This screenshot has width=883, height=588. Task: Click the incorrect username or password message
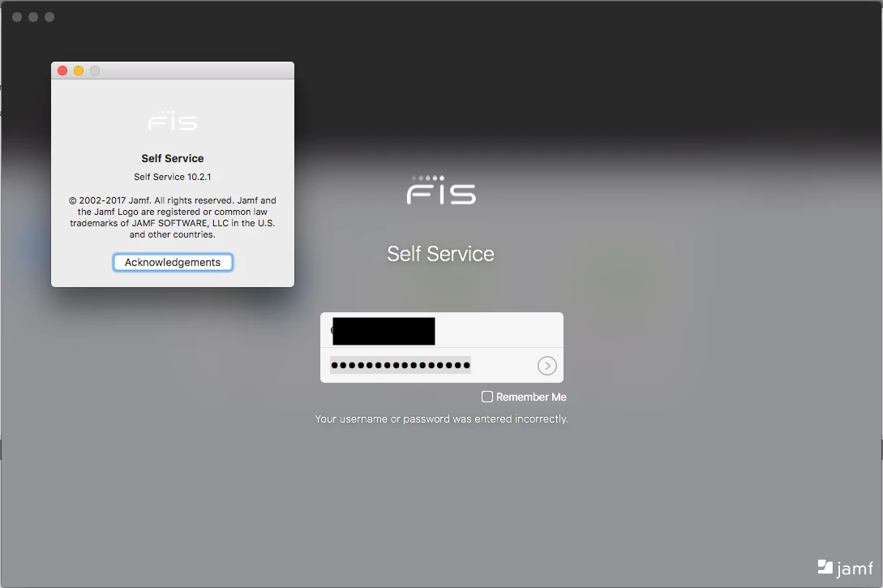coord(441,419)
